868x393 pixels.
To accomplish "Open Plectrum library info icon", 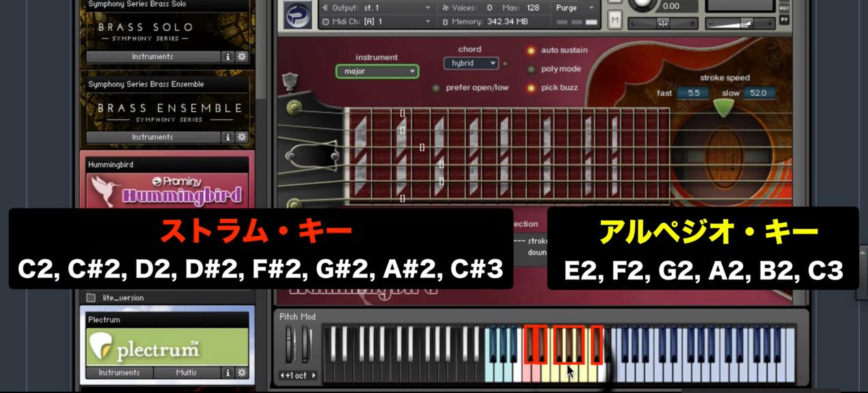I will [228, 372].
